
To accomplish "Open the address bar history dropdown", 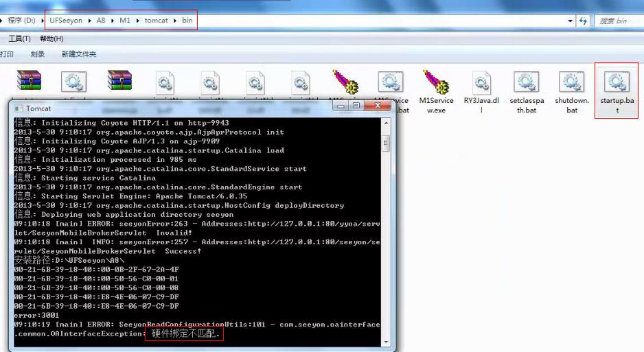I will [x=570, y=21].
